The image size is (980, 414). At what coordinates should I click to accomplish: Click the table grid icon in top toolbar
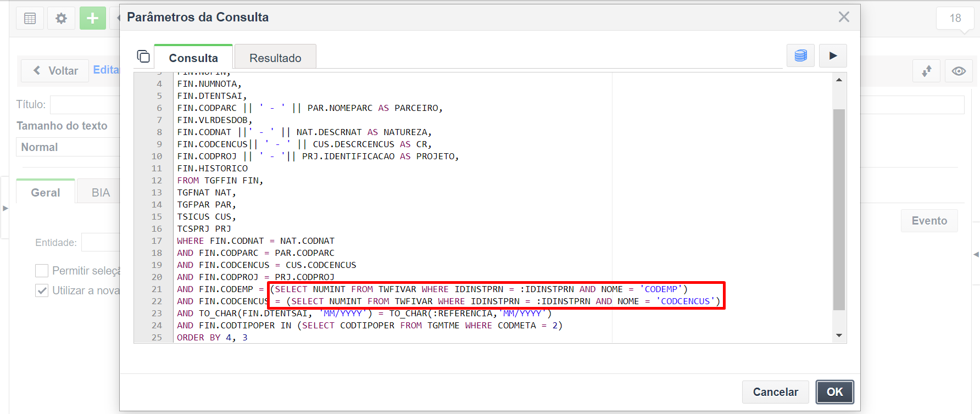coord(30,18)
